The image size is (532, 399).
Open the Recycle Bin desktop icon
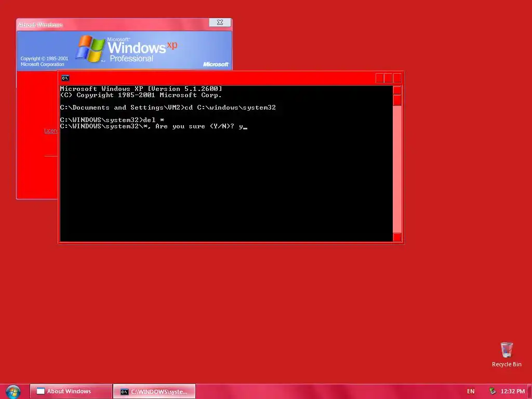point(507,354)
